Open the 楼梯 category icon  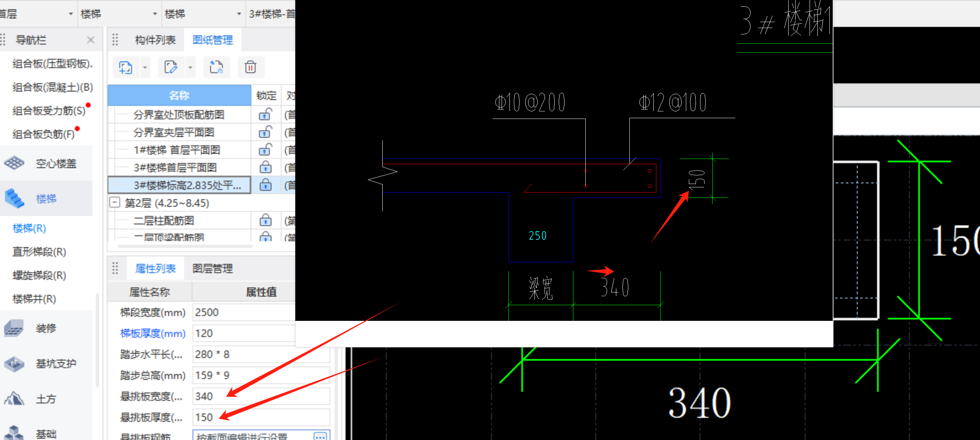15,198
